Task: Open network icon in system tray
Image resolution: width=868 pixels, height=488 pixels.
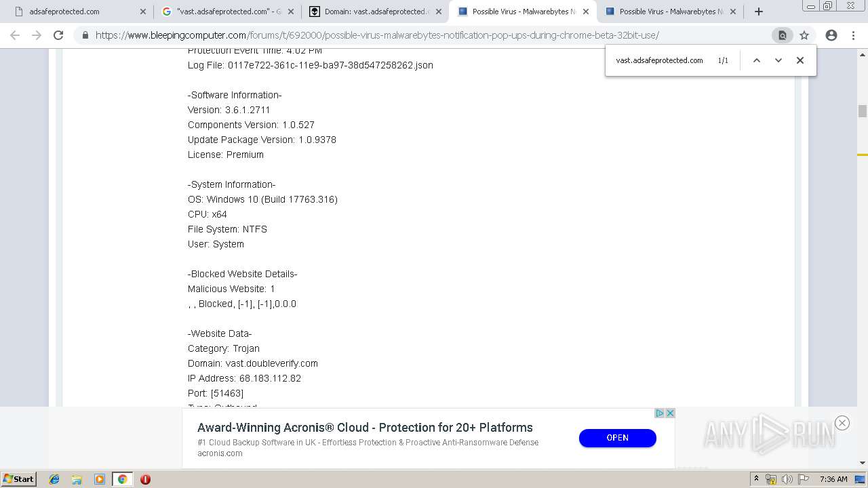Action: coord(771,479)
